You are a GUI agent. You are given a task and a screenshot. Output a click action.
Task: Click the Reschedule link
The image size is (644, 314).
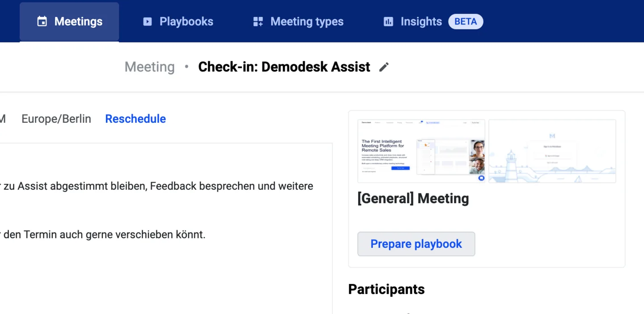[x=136, y=119]
